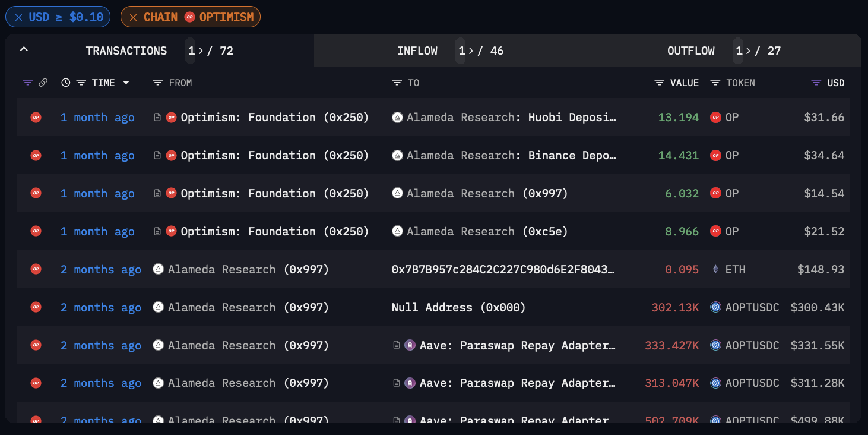Click the $148.93 USD amount
This screenshot has width=868, height=435.
pyautogui.click(x=821, y=270)
